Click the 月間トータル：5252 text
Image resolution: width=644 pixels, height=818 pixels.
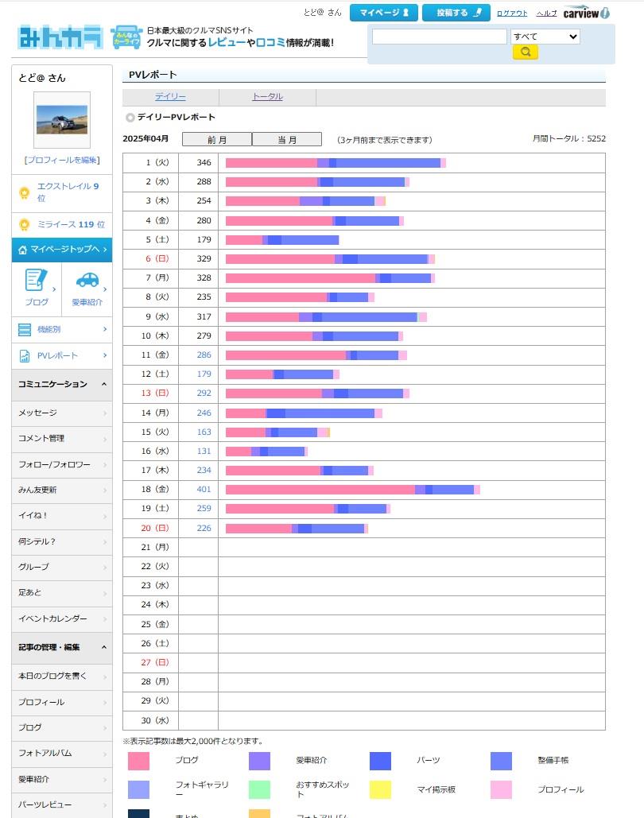568,139
